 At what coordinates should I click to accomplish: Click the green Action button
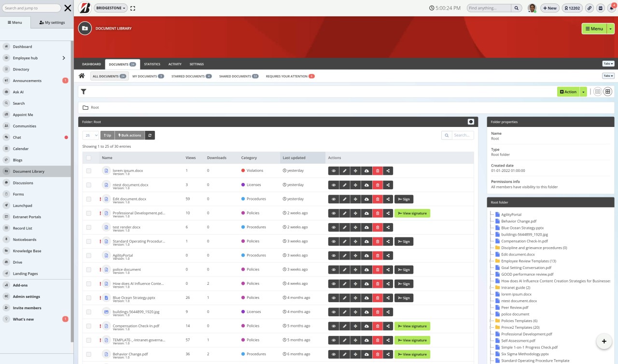[568, 91]
